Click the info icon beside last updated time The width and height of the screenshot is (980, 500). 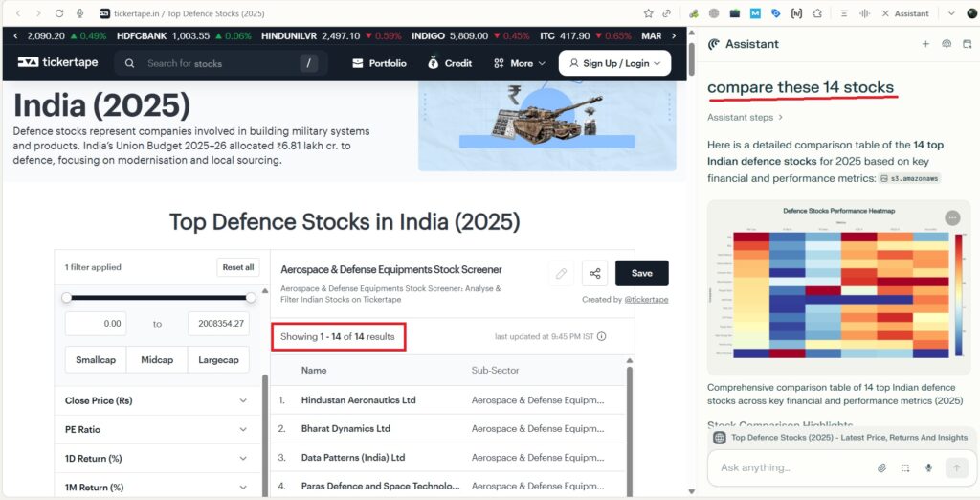(601, 336)
